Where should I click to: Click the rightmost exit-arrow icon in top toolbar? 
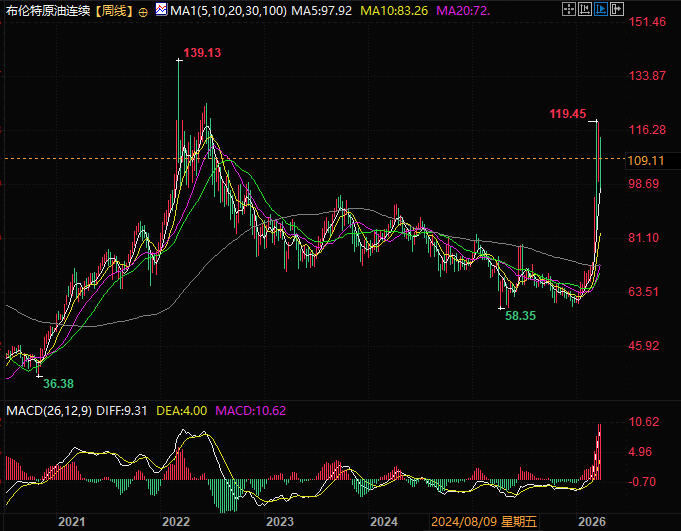point(619,10)
